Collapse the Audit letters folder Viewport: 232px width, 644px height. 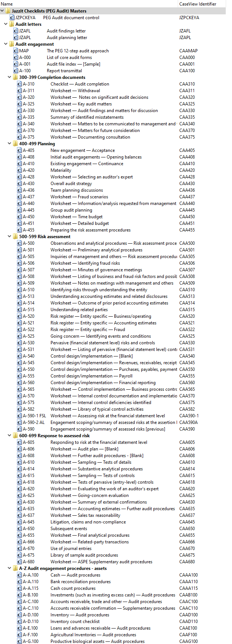pos(6,24)
